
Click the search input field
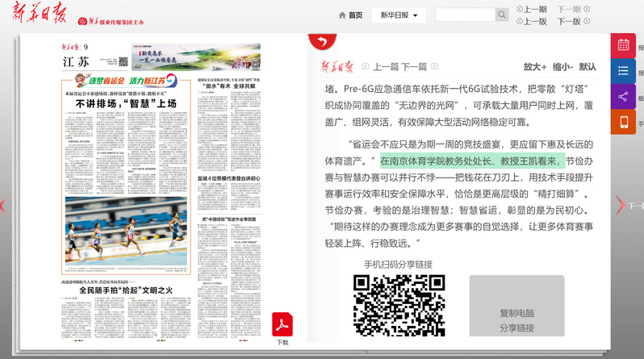point(465,15)
